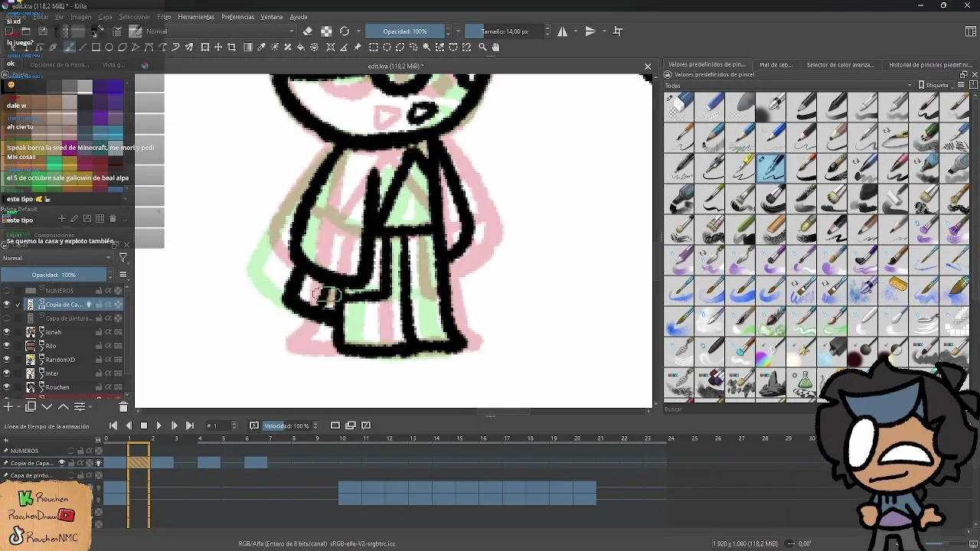Select the eraser mode icon in toolbar
The image size is (980, 551).
(x=308, y=31)
